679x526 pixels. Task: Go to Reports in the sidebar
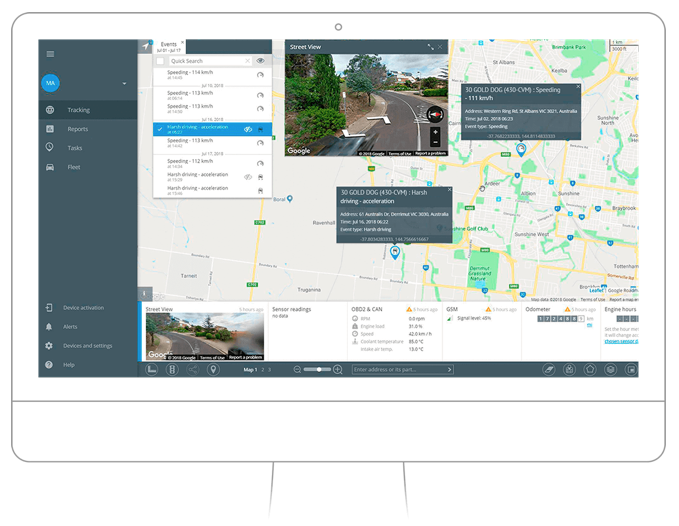(77, 129)
